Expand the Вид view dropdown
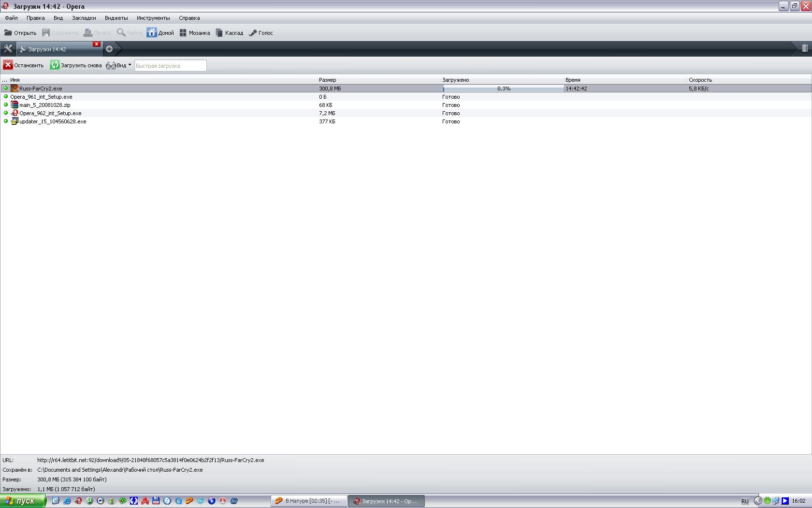The image size is (812, 508). [x=119, y=65]
